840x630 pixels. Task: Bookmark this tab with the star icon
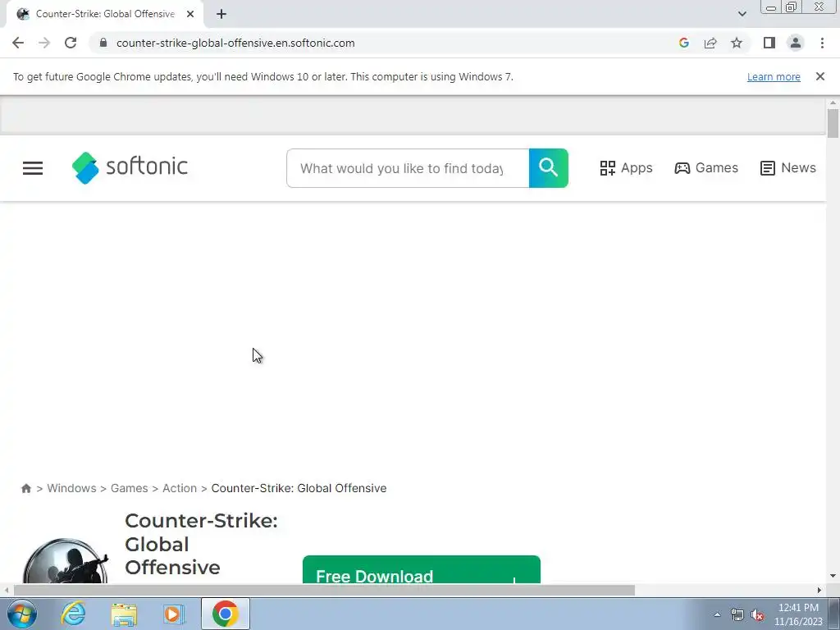coord(737,43)
